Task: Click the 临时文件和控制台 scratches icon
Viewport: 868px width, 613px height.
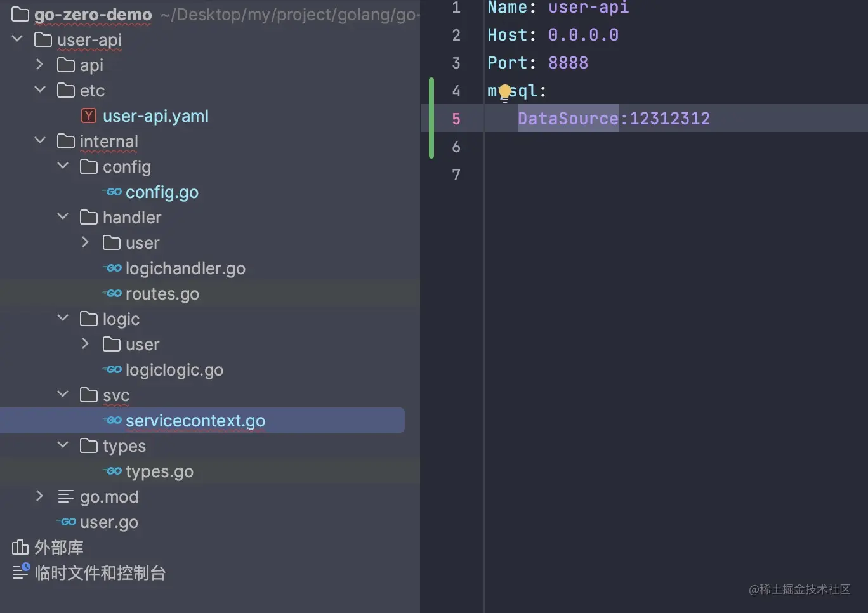Action: [20, 572]
